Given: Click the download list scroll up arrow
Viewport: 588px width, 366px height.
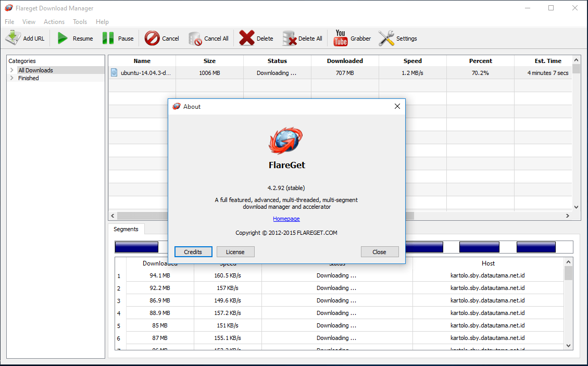Looking at the screenshot, I should coord(577,60).
